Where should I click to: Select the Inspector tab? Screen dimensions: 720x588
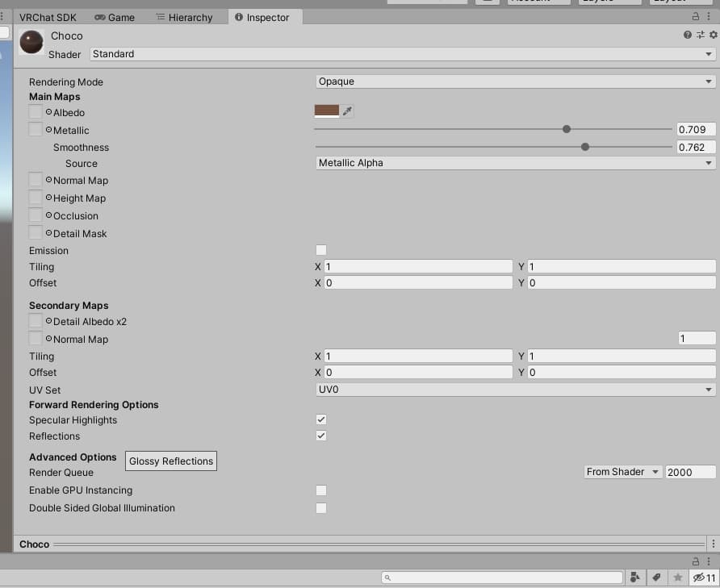click(265, 18)
